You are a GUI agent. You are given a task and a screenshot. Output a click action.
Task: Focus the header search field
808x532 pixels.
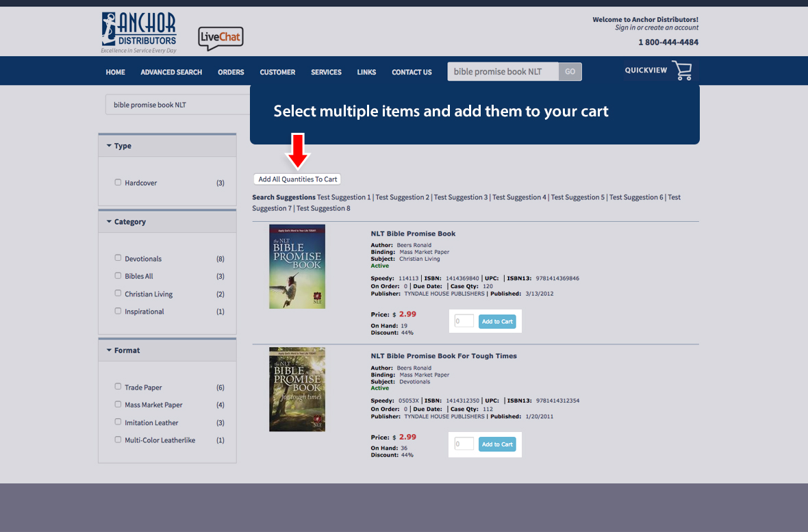[x=503, y=72]
